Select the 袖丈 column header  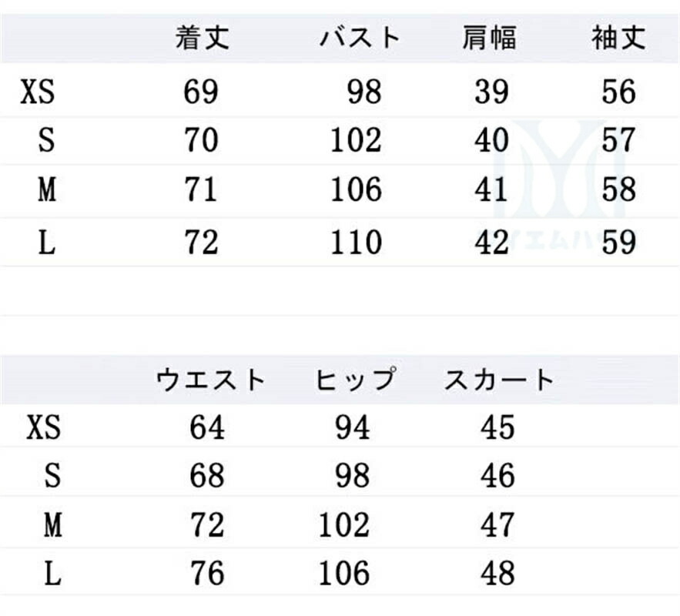pyautogui.click(x=618, y=38)
